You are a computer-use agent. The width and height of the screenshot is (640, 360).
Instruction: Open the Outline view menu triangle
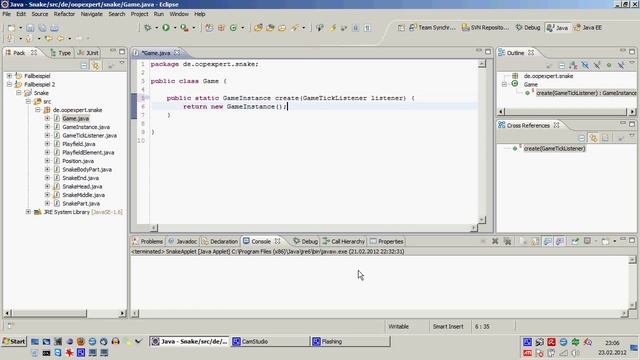click(632, 63)
